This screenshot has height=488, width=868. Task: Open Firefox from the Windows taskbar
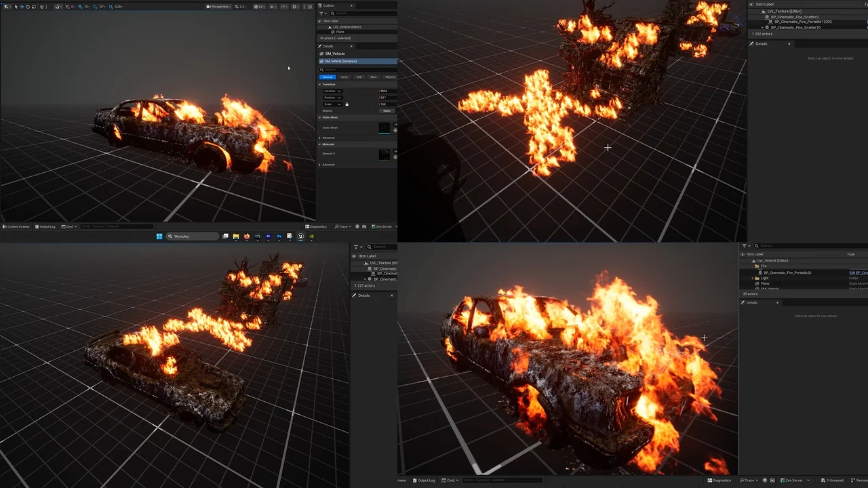[x=247, y=237]
